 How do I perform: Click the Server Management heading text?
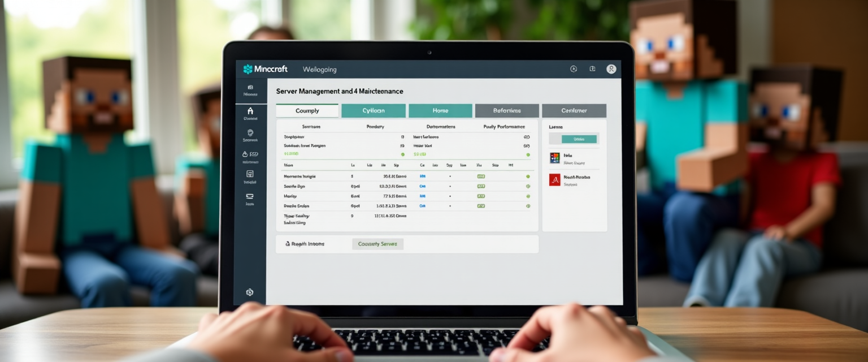tap(339, 91)
